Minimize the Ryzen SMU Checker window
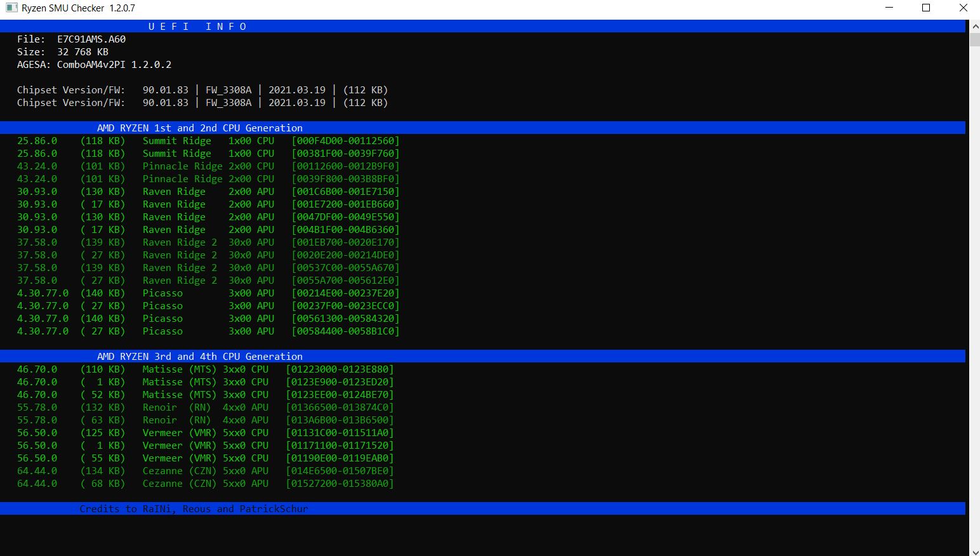 click(889, 8)
